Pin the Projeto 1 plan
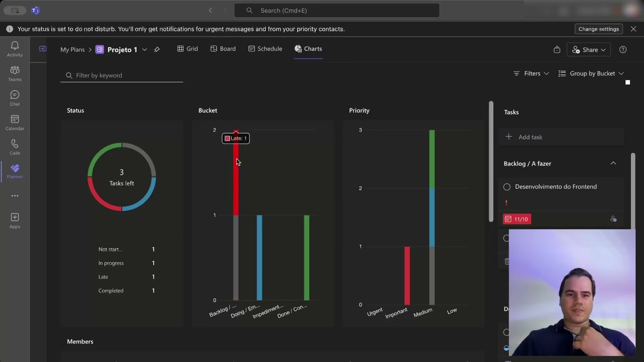The image size is (644, 362). point(157,49)
